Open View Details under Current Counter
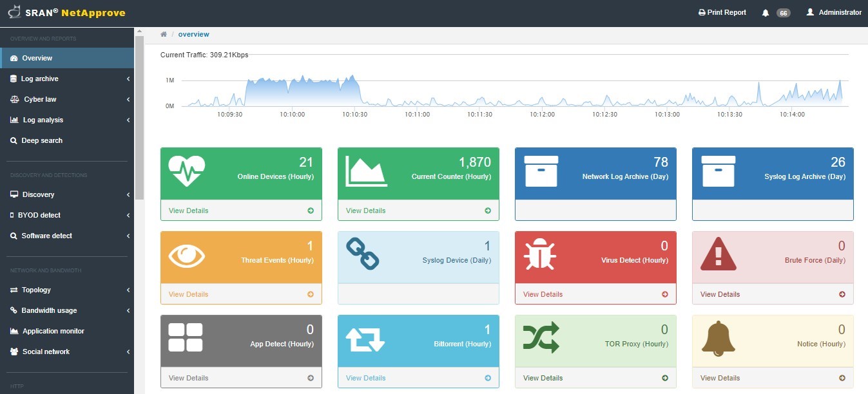868x394 pixels. (366, 211)
